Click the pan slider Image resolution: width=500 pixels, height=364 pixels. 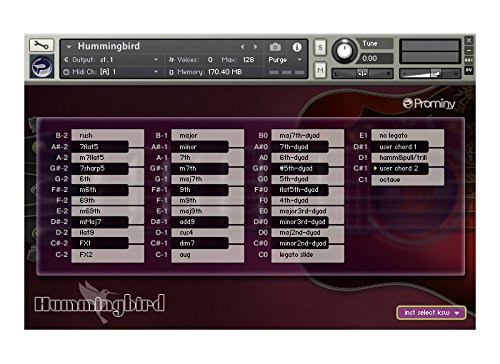click(362, 74)
